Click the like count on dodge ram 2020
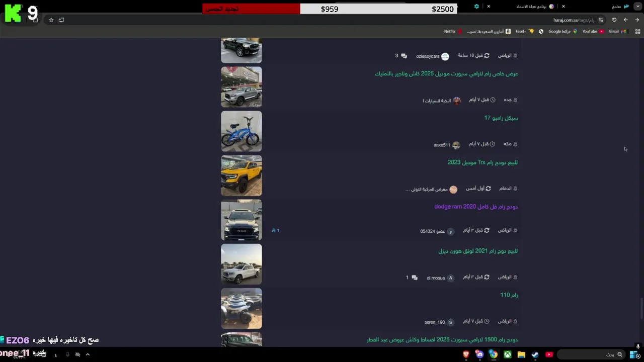 point(275,230)
